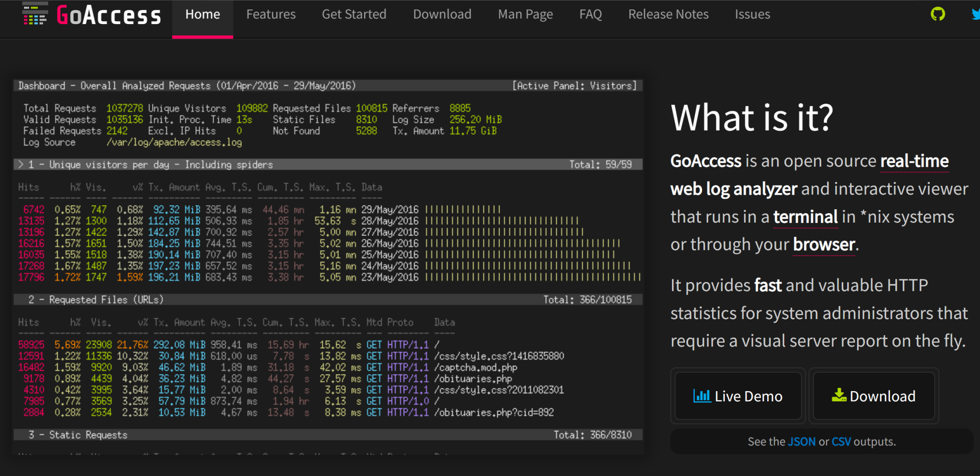Click the '2 - Requested Files (URLs)' header
Screen dimensions: 980x476
click(x=328, y=299)
